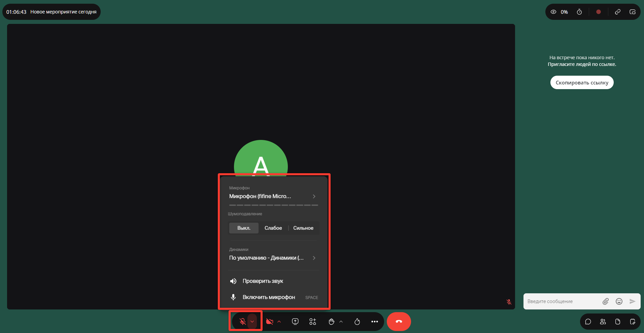Click the green A avatar
The height and width of the screenshot is (333, 644).
point(261,158)
